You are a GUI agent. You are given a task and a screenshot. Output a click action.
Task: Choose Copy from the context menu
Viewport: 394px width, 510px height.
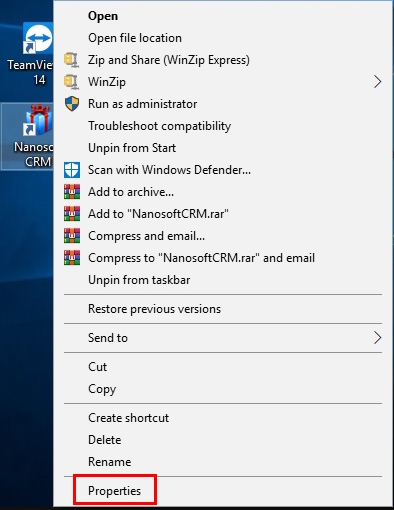[x=102, y=389]
